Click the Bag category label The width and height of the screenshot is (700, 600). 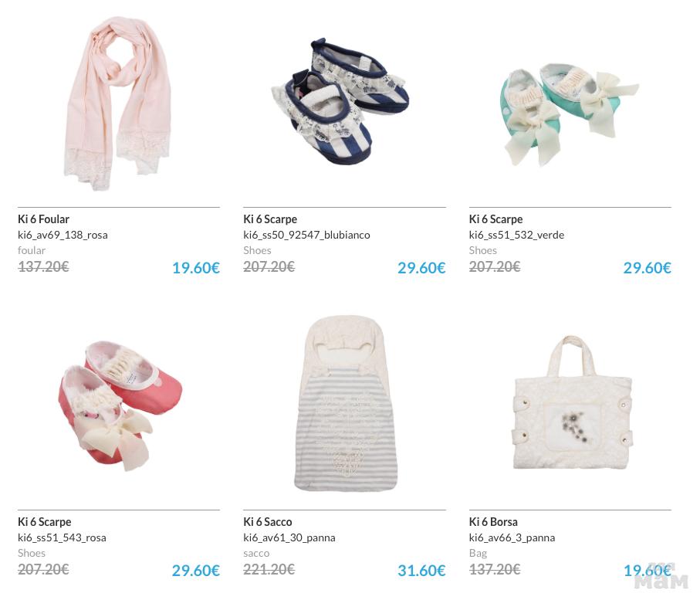pyautogui.click(x=478, y=553)
